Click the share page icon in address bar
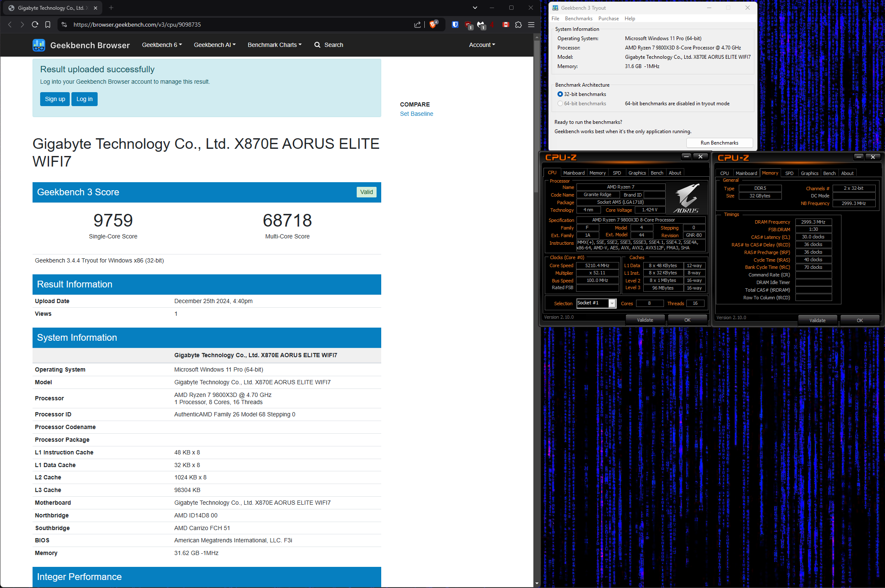Image resolution: width=885 pixels, height=588 pixels. (418, 25)
